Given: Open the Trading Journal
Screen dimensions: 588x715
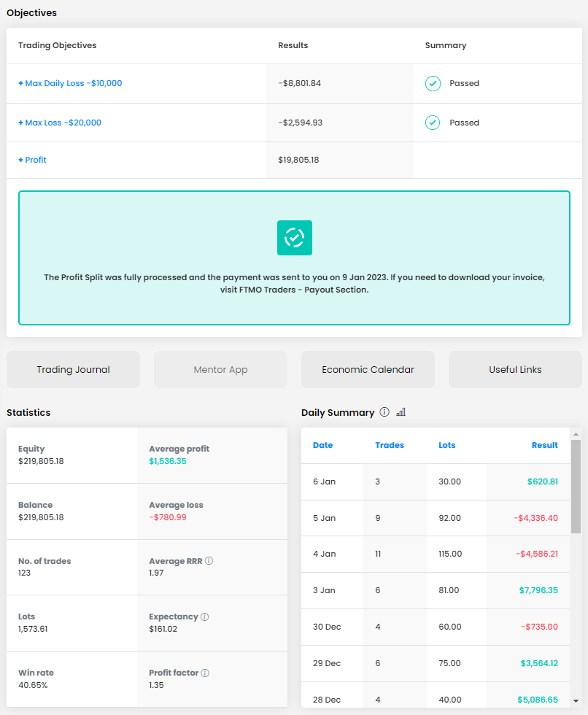Looking at the screenshot, I should [73, 369].
